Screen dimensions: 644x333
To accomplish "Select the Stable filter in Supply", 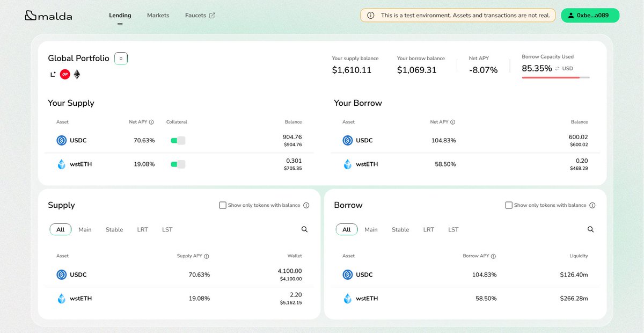I will point(114,229).
